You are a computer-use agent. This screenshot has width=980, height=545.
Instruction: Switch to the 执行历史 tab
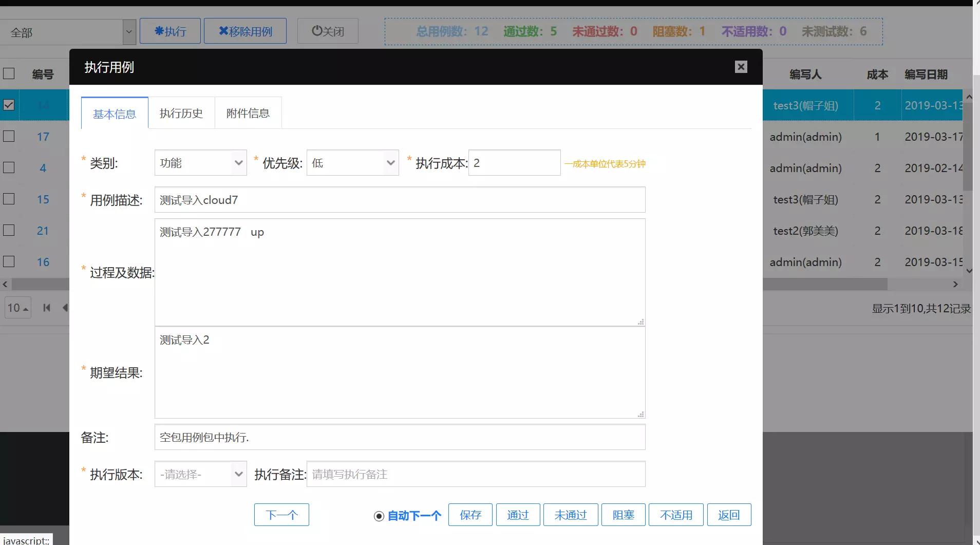pyautogui.click(x=181, y=112)
